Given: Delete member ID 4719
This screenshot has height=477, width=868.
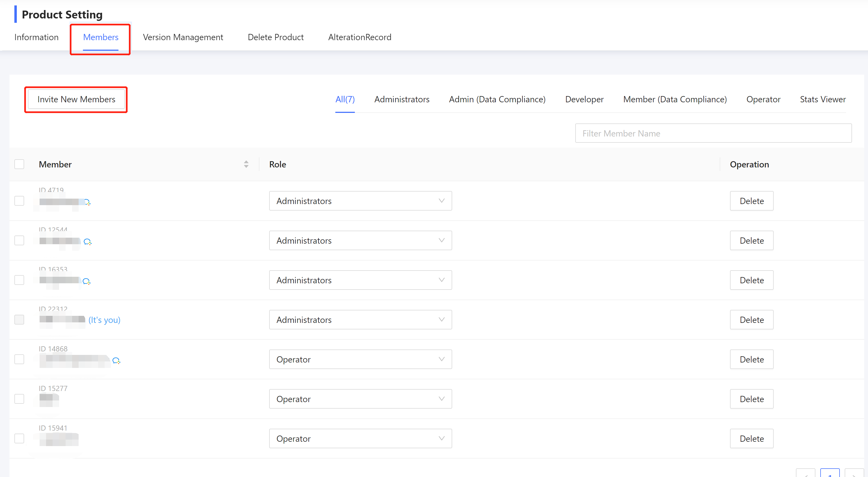Looking at the screenshot, I should (x=751, y=201).
